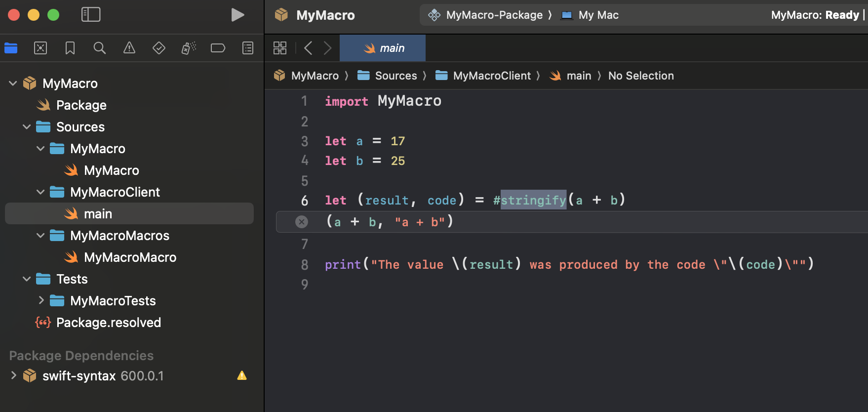Click line number 8 in the gutter
This screenshot has width=868, height=412.
(305, 265)
